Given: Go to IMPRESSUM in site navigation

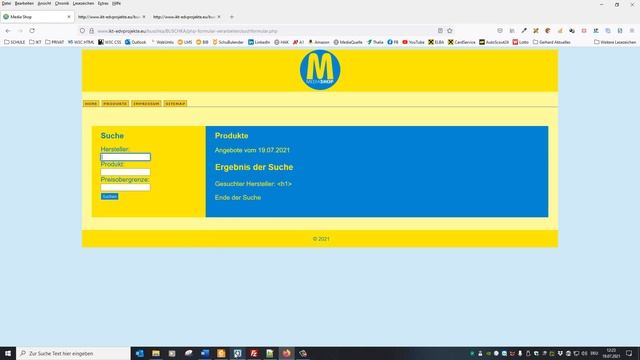Looking at the screenshot, I should click(146, 104).
